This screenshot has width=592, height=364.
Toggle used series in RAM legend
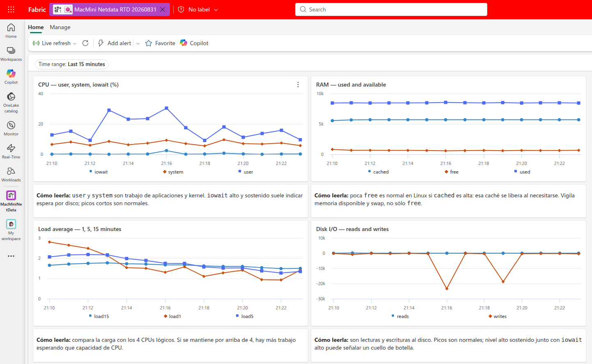[x=522, y=172]
